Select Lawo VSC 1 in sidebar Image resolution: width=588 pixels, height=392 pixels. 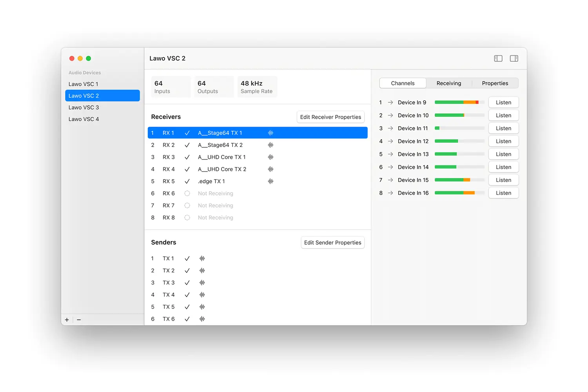click(102, 84)
